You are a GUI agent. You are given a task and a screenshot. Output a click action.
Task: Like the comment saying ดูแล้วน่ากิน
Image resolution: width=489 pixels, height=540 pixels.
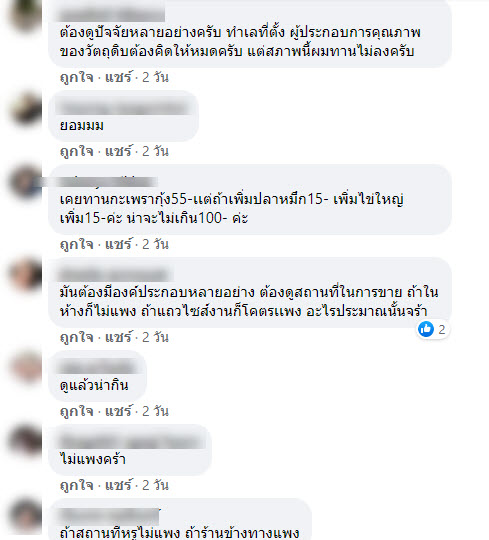click(x=76, y=411)
